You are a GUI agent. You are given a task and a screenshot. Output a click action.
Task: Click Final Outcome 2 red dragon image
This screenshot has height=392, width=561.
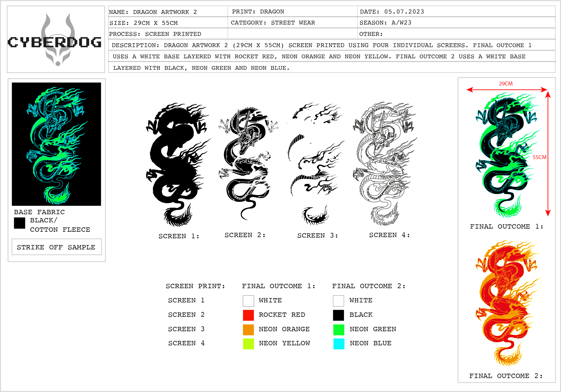coord(508,303)
